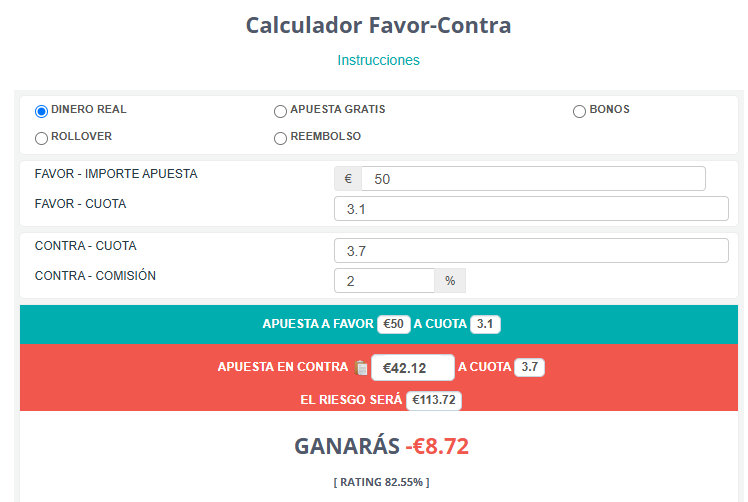Screen dimensions: 748x502
Task: Edit the Favor importe apuesta field
Action: (x=533, y=178)
